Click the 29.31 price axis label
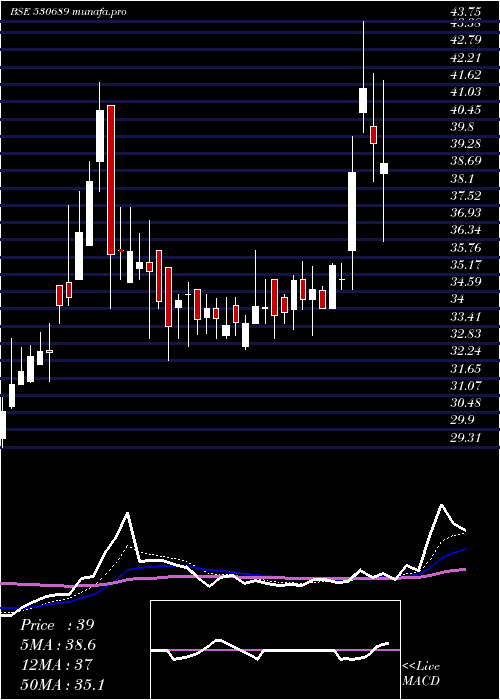The width and height of the screenshot is (500, 700). tap(465, 438)
